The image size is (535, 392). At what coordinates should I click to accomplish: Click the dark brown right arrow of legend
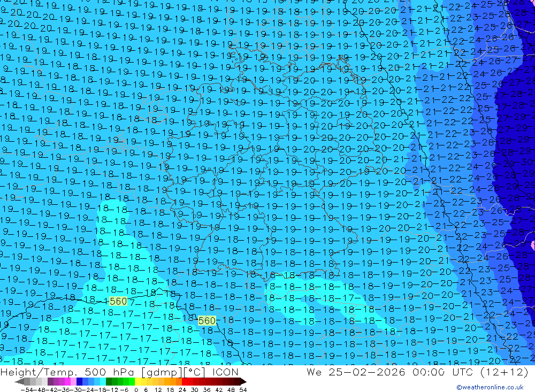coord(243,381)
